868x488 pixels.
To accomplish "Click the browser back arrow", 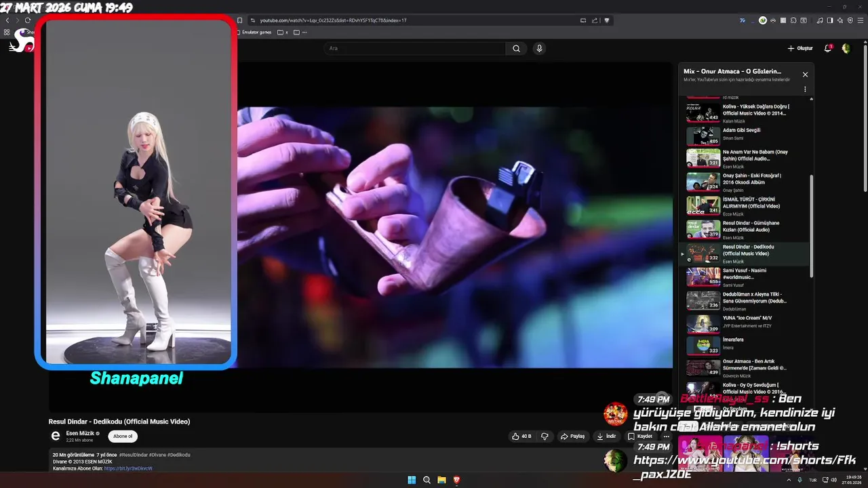I will pos(7,20).
